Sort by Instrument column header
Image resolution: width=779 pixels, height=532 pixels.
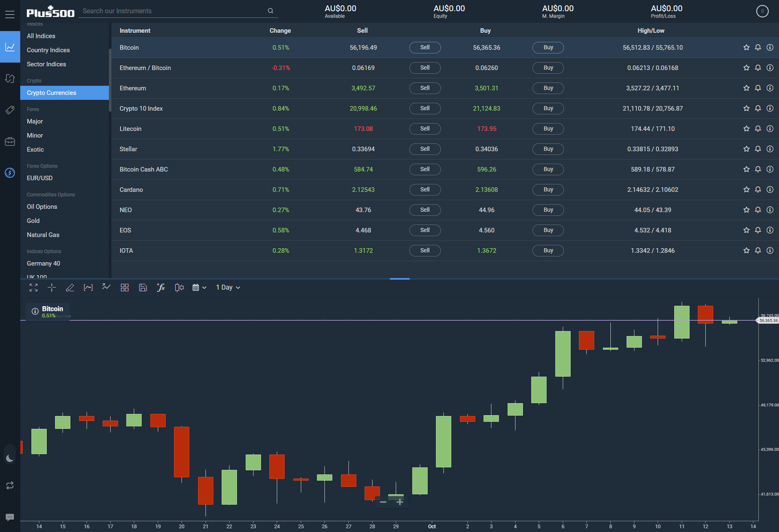[x=135, y=31]
